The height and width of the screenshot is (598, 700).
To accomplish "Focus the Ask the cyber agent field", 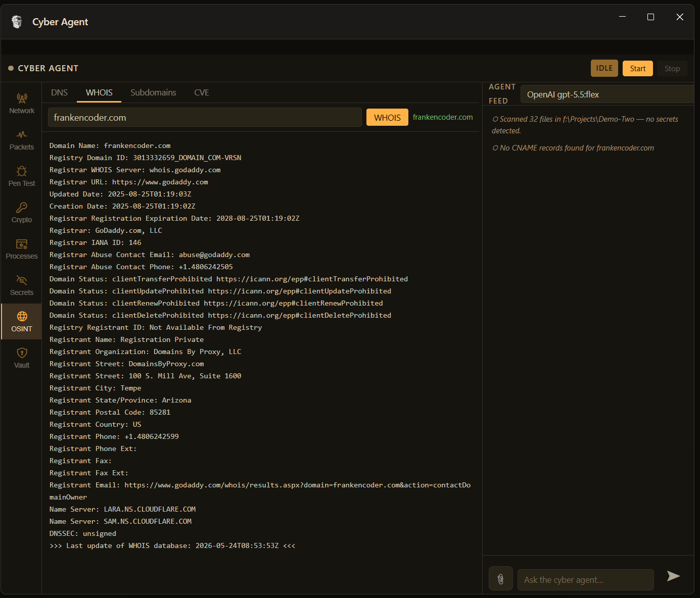I will 586,580.
